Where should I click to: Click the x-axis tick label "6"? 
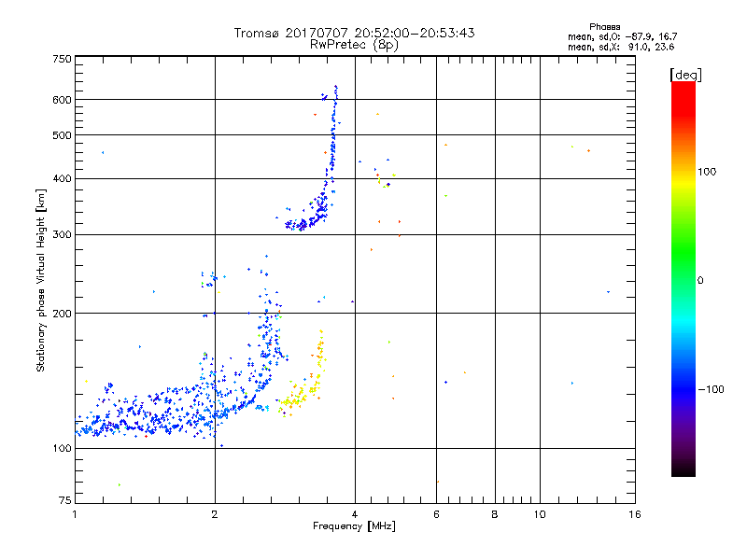click(436, 514)
